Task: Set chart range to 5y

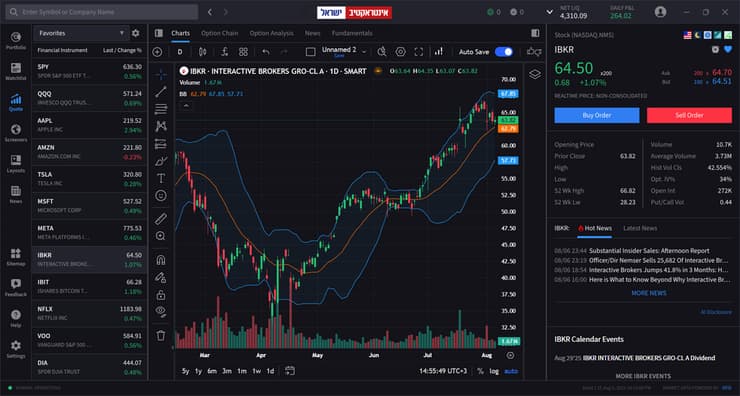Action: pos(185,371)
